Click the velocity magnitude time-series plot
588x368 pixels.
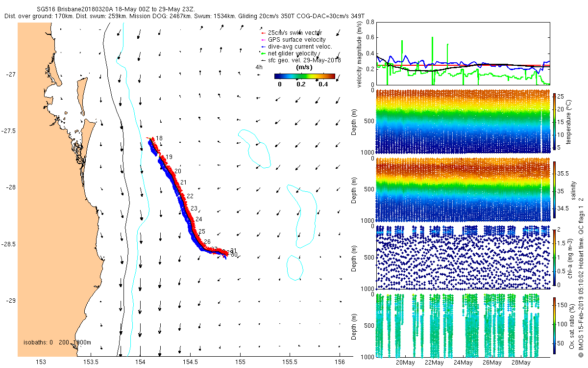463,53
